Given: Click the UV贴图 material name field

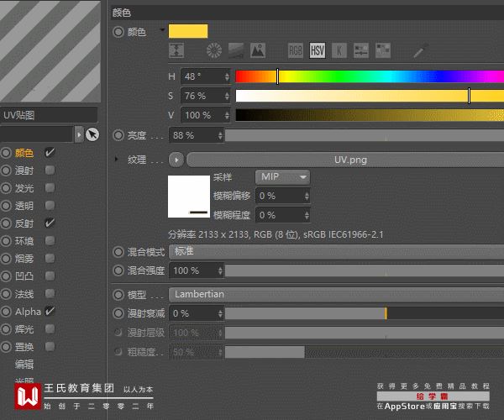Looking at the screenshot, I should pyautogui.click(x=49, y=115).
